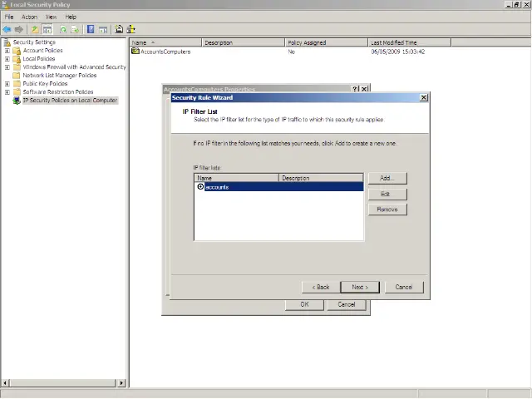Expand the Account Policies tree node
The height and width of the screenshot is (399, 532).
7,51
